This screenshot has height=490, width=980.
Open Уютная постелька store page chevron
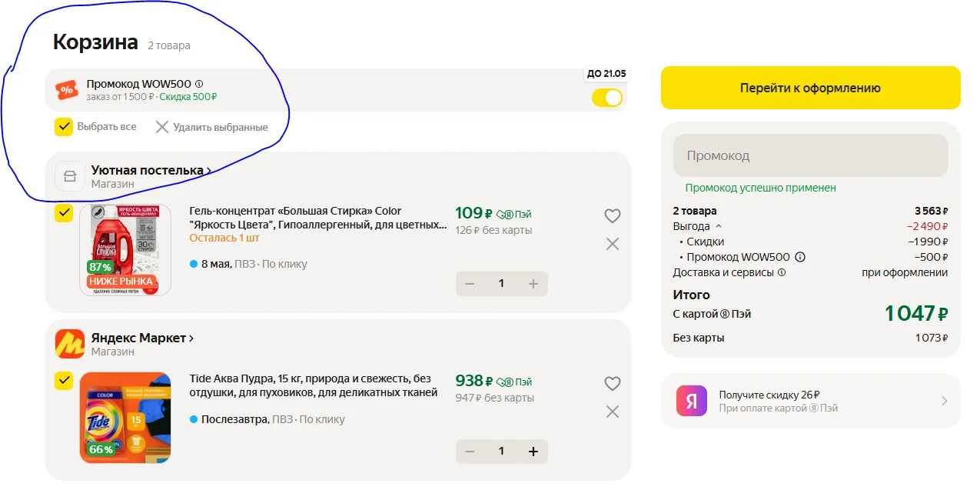[x=208, y=170]
